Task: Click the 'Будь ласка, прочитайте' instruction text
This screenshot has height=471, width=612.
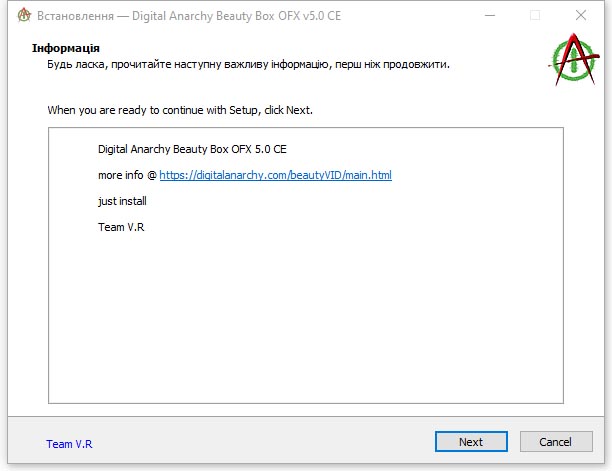Action: (248, 64)
